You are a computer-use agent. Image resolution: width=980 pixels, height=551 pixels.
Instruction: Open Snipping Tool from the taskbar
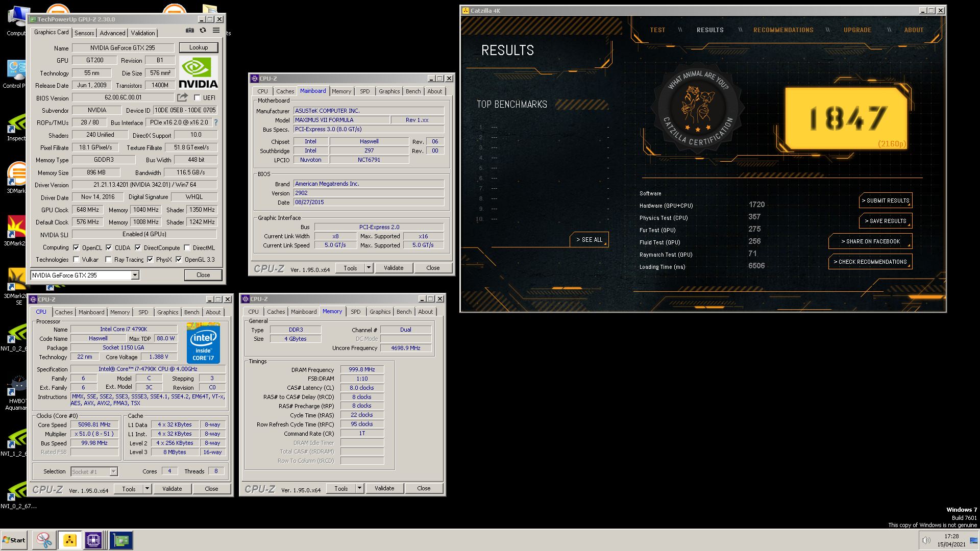44,540
